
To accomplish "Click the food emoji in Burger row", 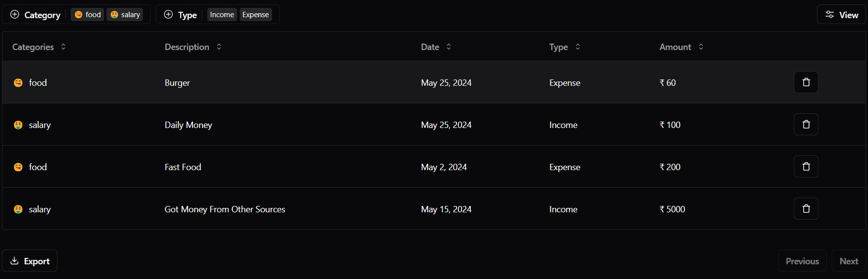I will coord(18,83).
